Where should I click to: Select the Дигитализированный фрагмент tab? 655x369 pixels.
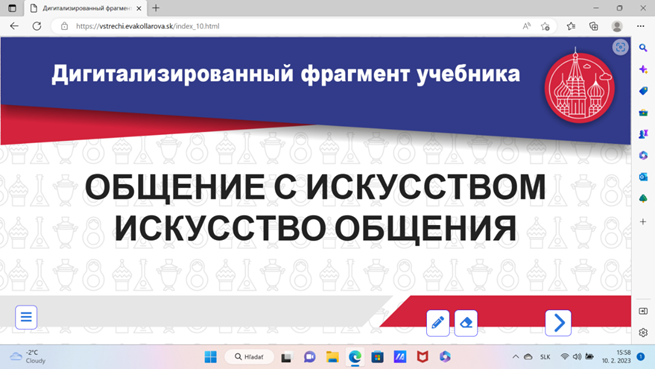pos(86,8)
